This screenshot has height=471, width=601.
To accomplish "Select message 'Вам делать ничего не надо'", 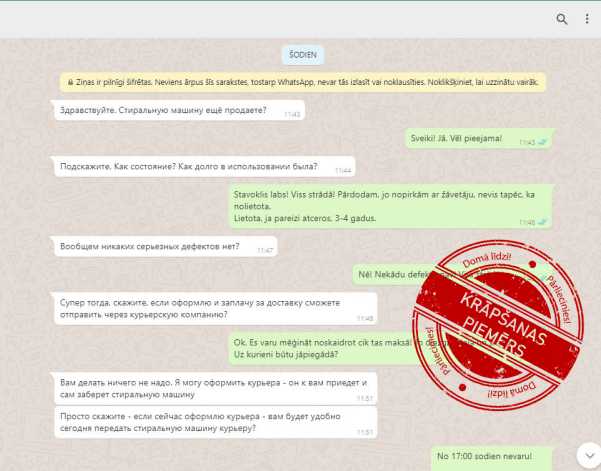I will (x=210, y=389).
